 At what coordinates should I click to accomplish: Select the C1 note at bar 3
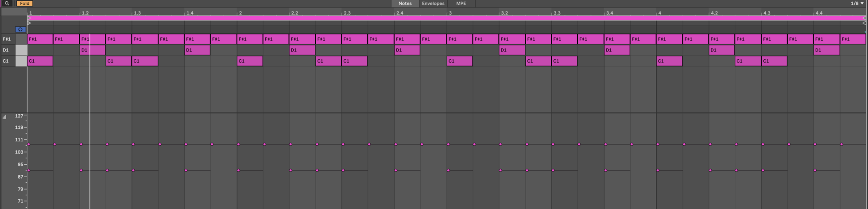click(x=460, y=61)
